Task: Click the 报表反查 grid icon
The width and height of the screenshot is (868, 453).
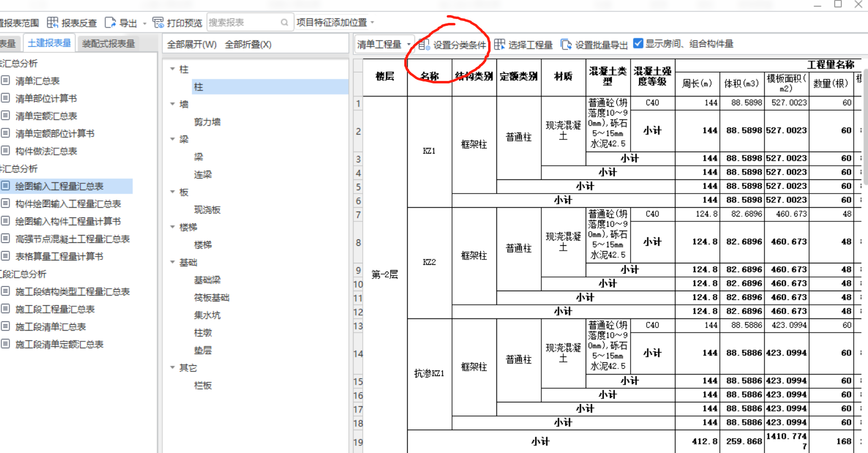Action: (53, 22)
